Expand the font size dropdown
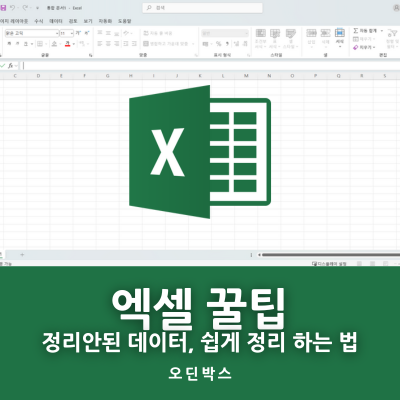 (72, 33)
